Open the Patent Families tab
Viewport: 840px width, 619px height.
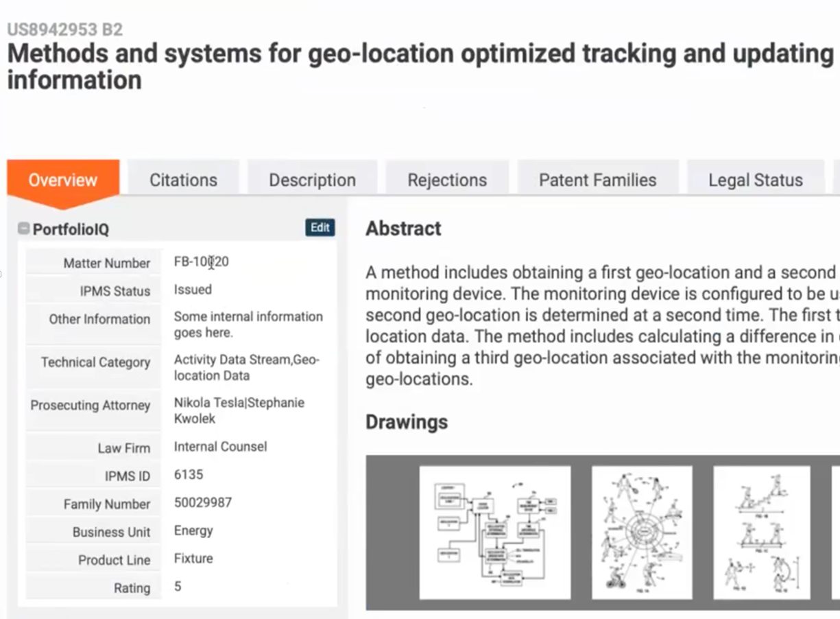[x=597, y=180]
